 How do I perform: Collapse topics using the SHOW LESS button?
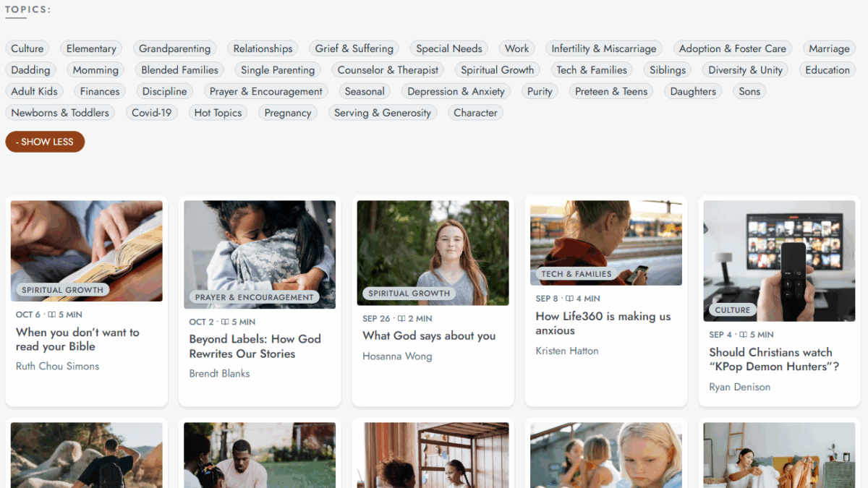coord(45,142)
